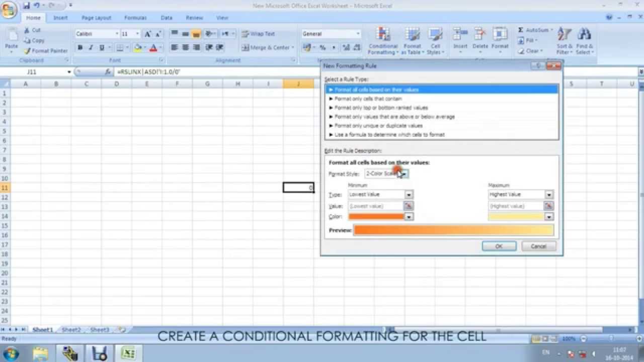Screen dimensions: 644x362
Task: Click Cancel in New Formatting Rule dialog
Action: [x=538, y=246]
